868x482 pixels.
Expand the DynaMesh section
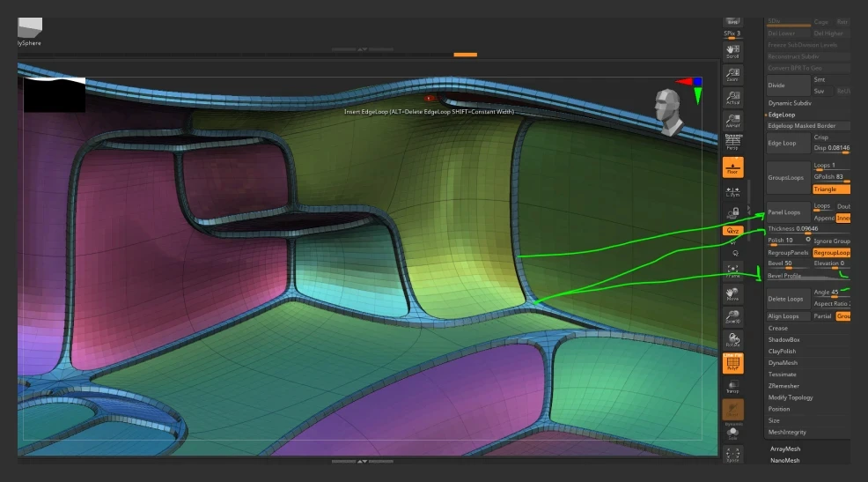[782, 362]
